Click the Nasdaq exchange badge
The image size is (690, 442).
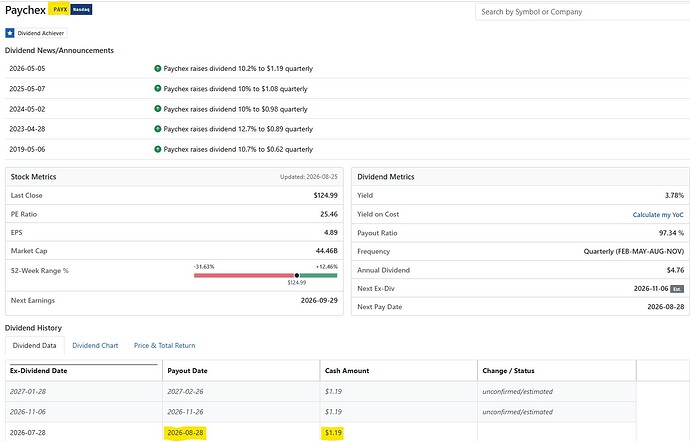(81, 9)
